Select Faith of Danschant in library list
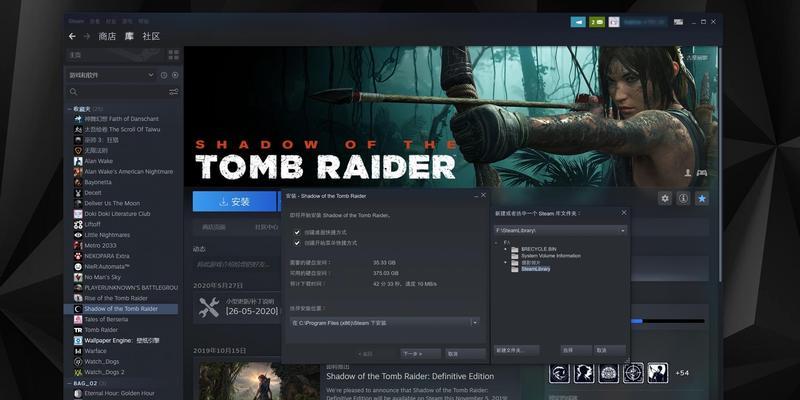 [x=121, y=119]
